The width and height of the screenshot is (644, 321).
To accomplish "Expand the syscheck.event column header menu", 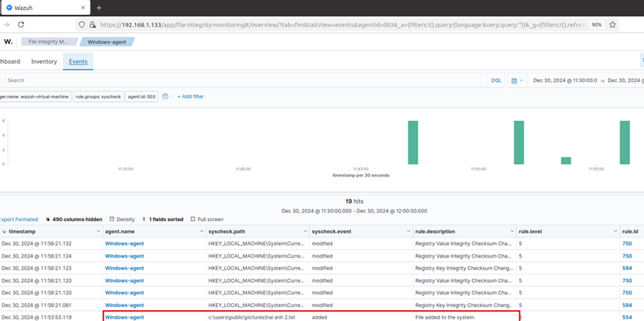I will point(409,232).
